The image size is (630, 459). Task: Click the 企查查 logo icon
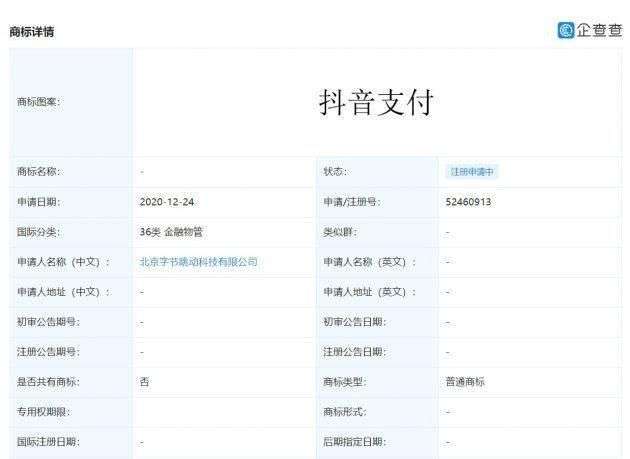click(566, 30)
